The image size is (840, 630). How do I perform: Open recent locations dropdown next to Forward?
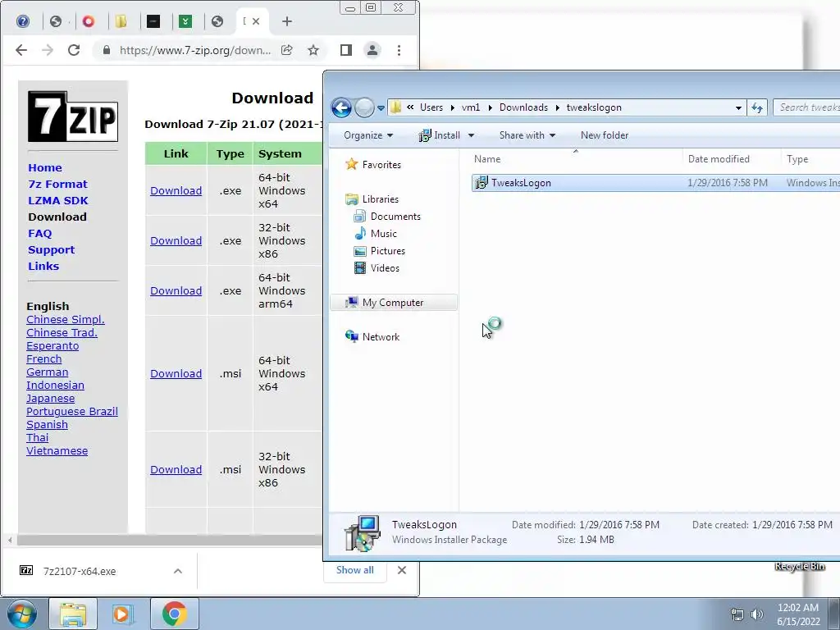[381, 107]
